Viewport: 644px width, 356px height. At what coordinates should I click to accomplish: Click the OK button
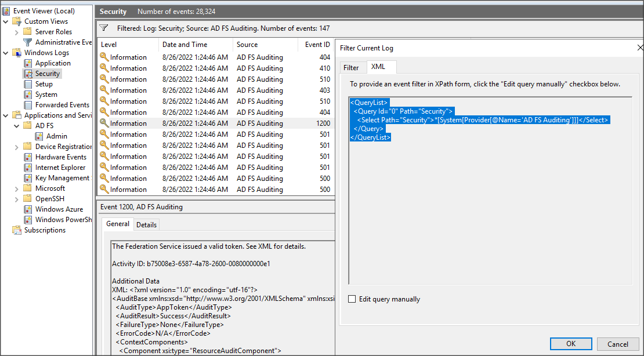point(571,344)
